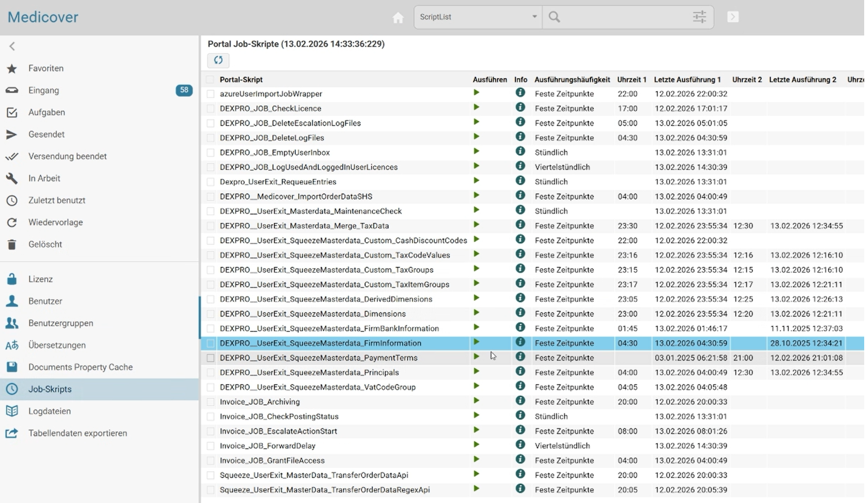Sort by Ausführungshäufigkeit column header
Viewport: 868px width, 503px height.
(x=572, y=80)
